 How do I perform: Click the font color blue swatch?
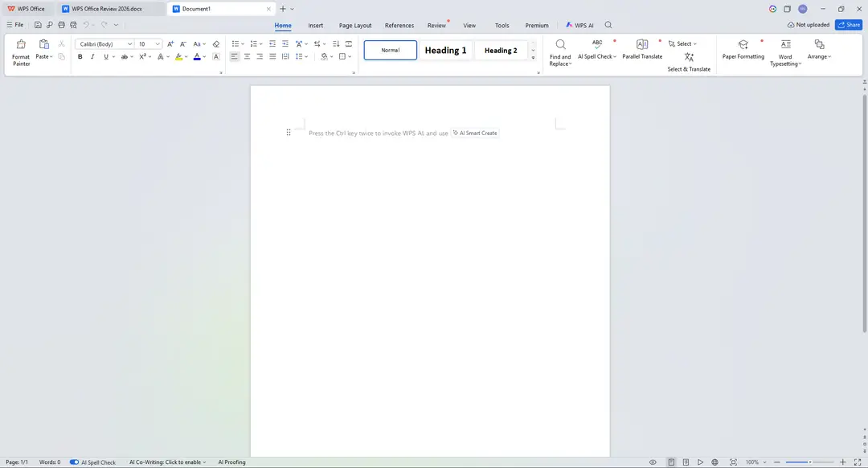[x=197, y=56]
